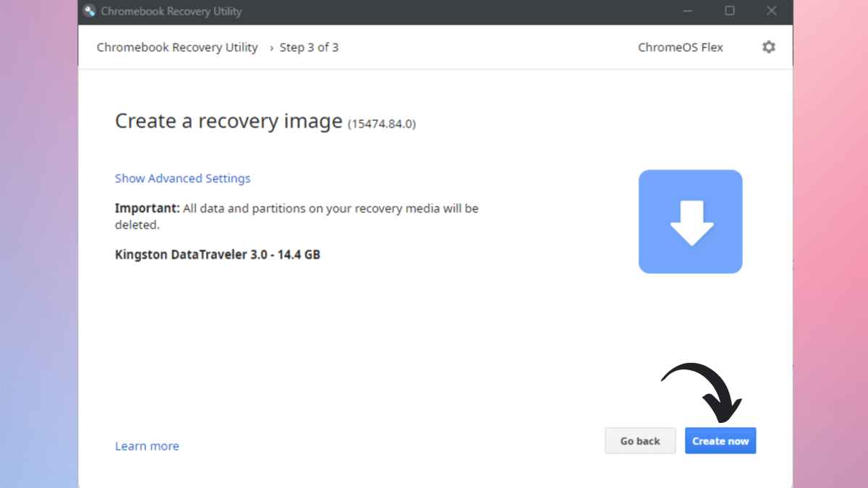Open the settings gear icon
The image size is (868, 488).
[768, 47]
